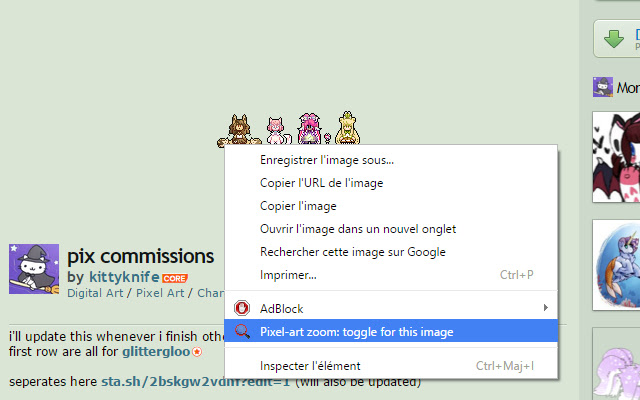Click the brown pixel-art cat sprite
This screenshot has width=640, height=400.
coord(241,129)
